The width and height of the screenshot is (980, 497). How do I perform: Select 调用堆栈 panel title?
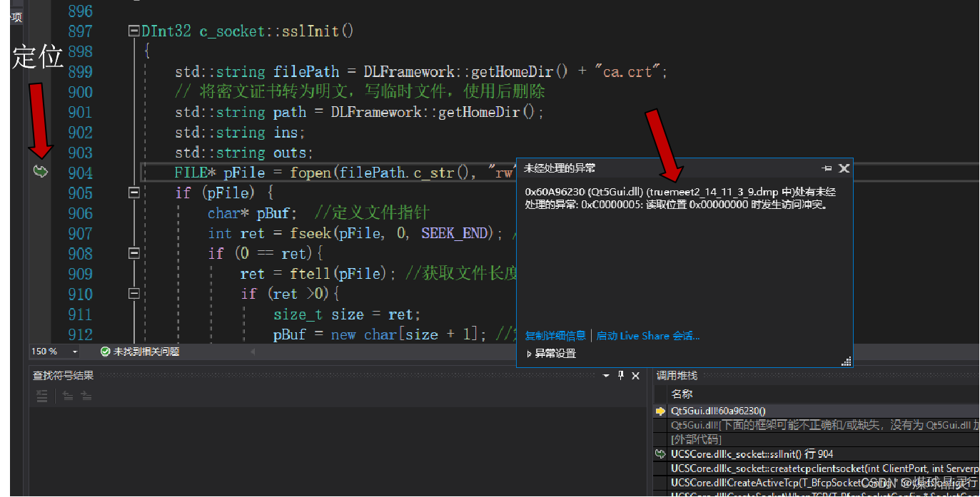(x=677, y=376)
